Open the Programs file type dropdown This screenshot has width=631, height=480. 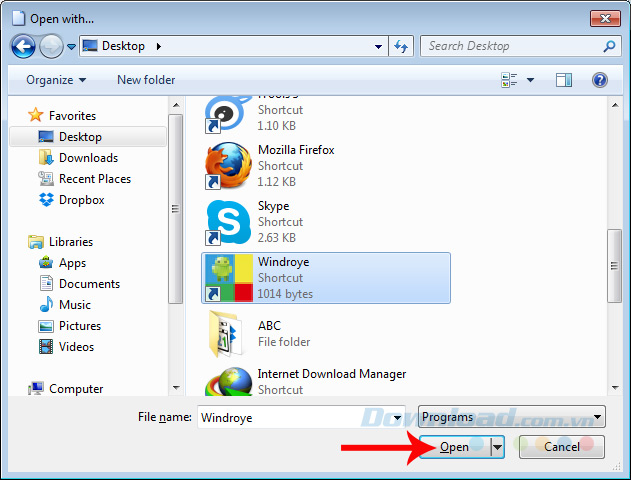pos(511,417)
